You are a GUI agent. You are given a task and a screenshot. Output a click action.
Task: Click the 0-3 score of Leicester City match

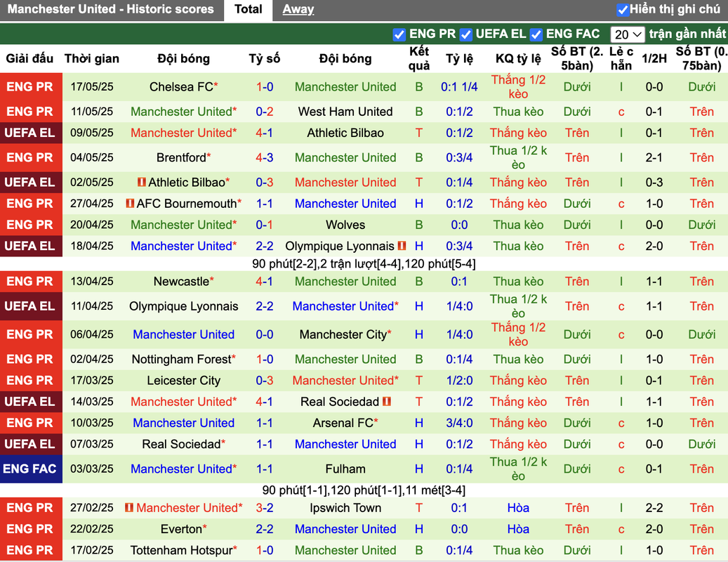coord(265,380)
